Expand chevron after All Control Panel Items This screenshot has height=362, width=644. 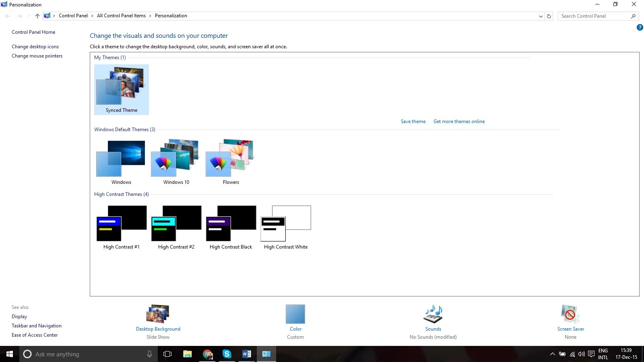(150, 16)
